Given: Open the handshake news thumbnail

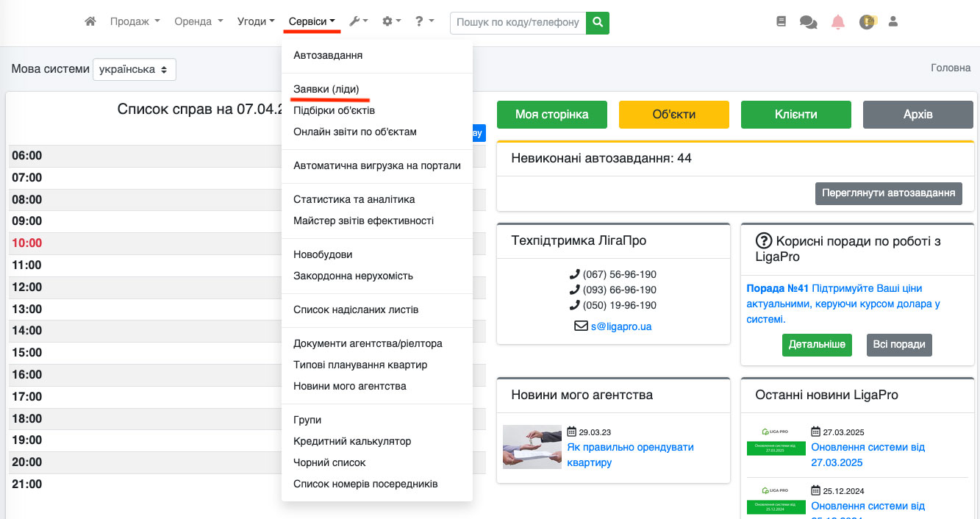Looking at the screenshot, I should [532, 447].
